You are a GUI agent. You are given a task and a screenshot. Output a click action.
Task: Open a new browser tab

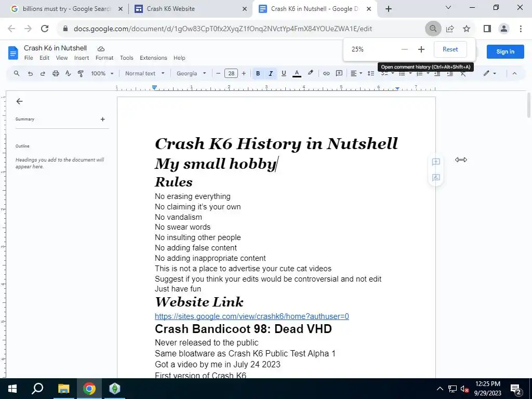click(x=389, y=9)
